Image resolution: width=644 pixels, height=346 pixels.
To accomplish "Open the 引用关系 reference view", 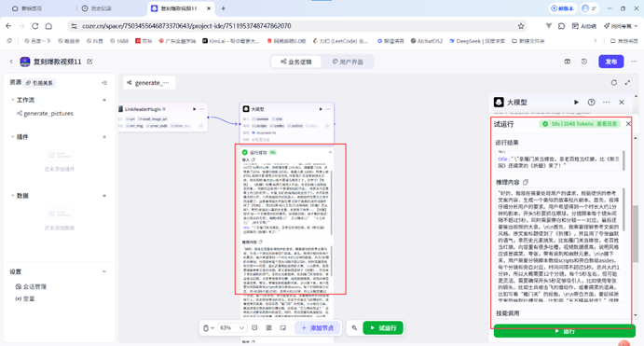I will pyautogui.click(x=39, y=83).
